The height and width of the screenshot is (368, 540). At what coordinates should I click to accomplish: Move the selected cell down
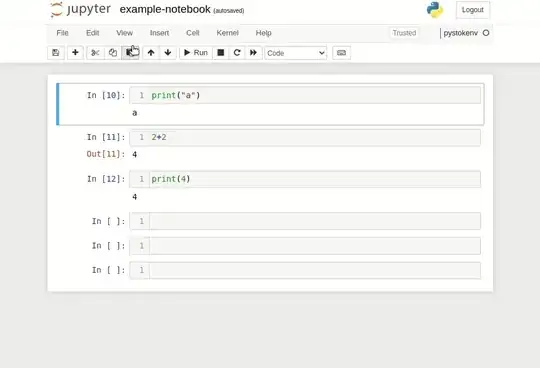coord(168,53)
